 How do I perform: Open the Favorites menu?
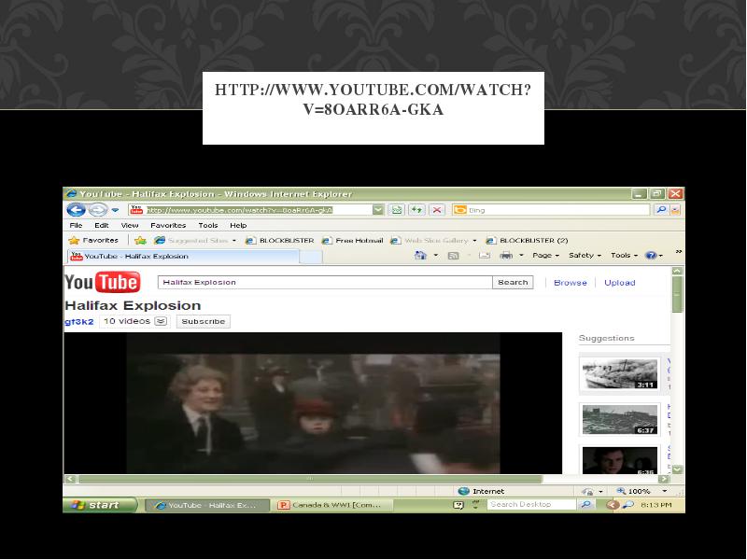pyautogui.click(x=168, y=225)
